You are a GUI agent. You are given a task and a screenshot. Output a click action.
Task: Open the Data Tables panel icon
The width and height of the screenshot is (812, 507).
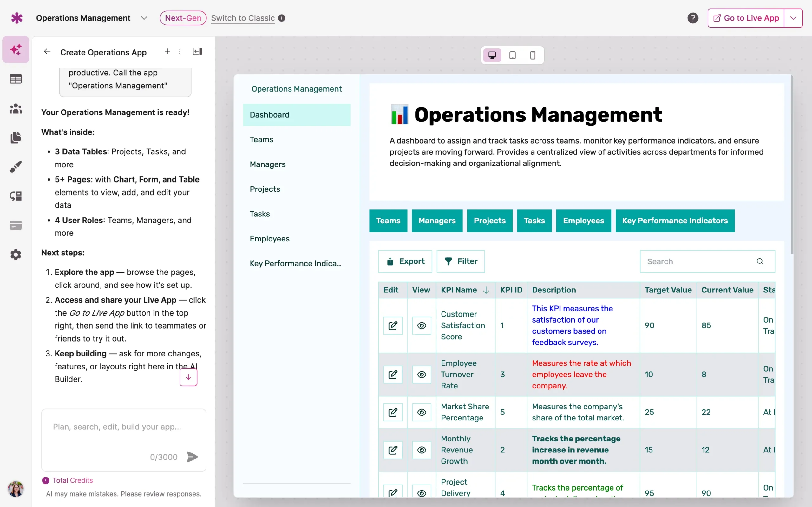(x=16, y=79)
